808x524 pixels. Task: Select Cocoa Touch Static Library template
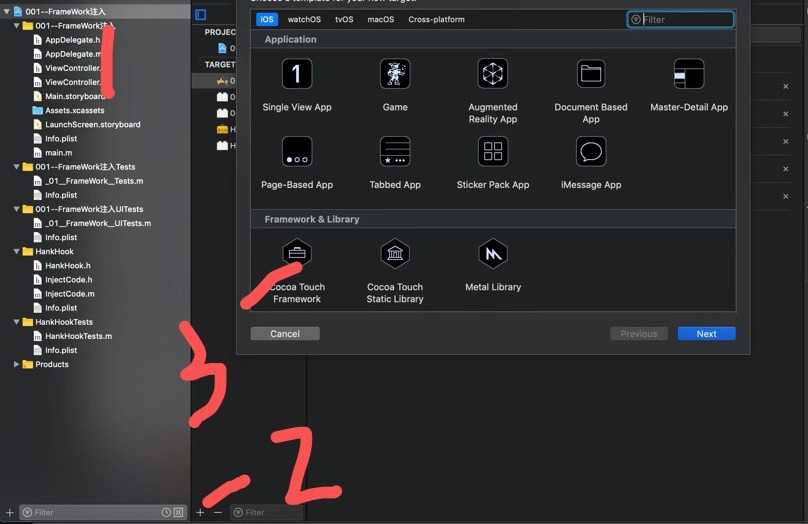395,271
